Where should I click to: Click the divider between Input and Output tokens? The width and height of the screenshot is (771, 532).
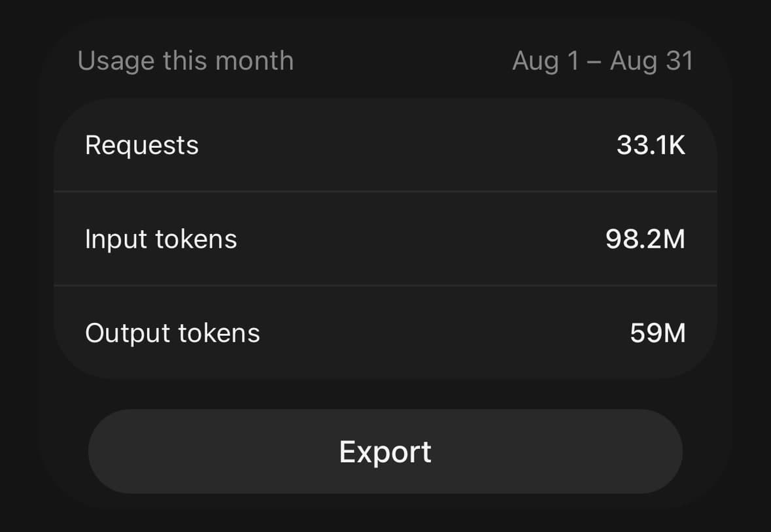tap(385, 286)
